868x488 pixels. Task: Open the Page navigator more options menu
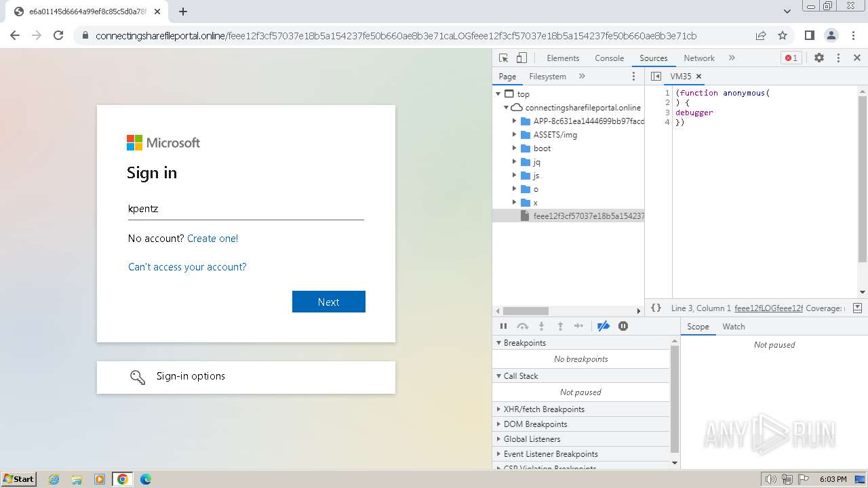[634, 77]
